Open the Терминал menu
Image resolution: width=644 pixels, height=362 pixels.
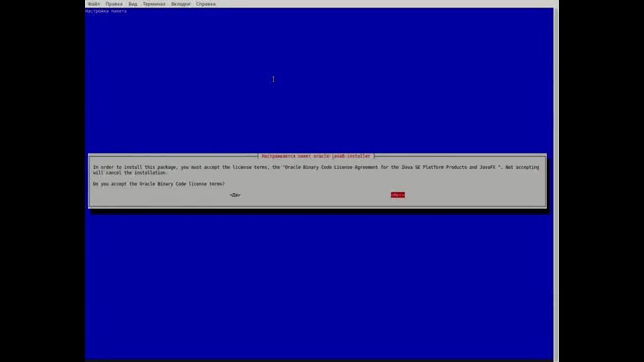(154, 4)
